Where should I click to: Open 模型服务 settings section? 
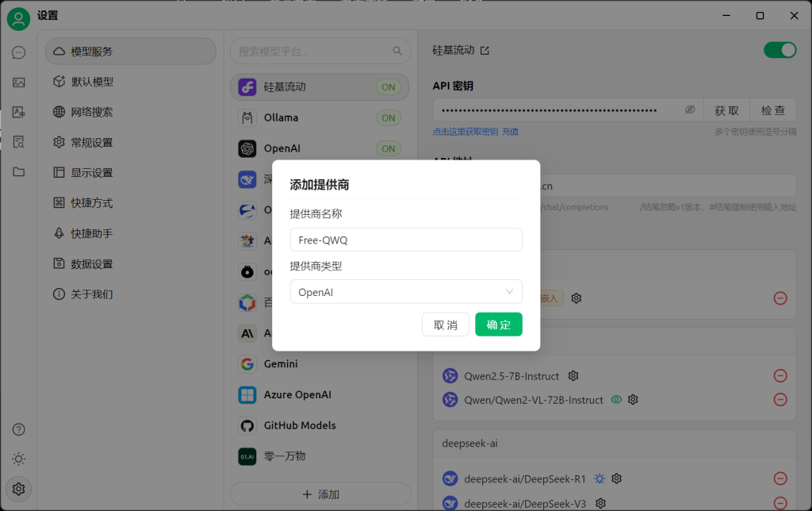coord(131,52)
